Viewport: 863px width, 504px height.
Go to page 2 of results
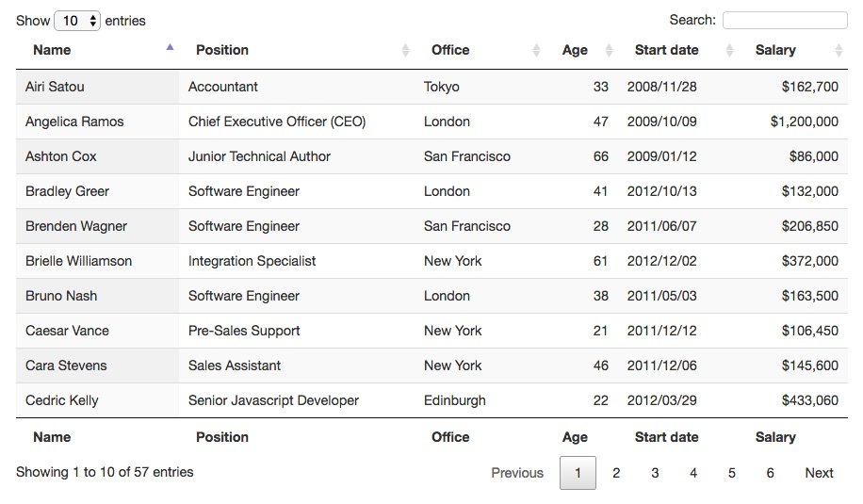[616, 473]
